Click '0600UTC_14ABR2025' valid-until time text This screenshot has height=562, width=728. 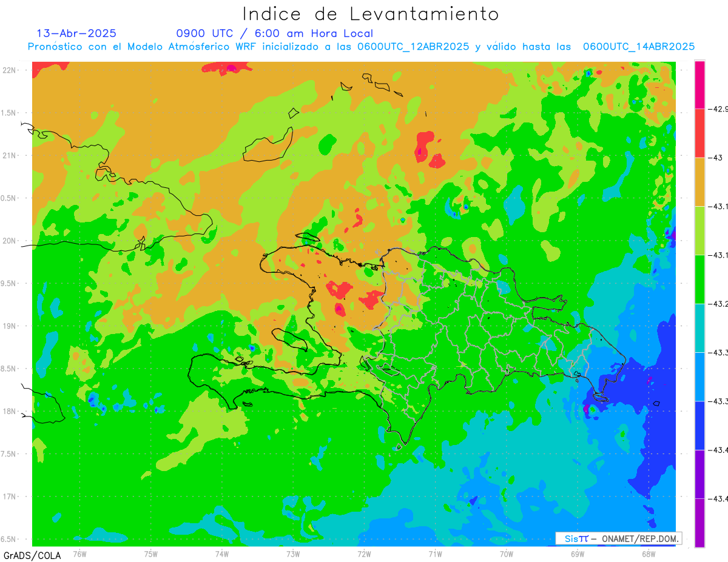[639, 47]
